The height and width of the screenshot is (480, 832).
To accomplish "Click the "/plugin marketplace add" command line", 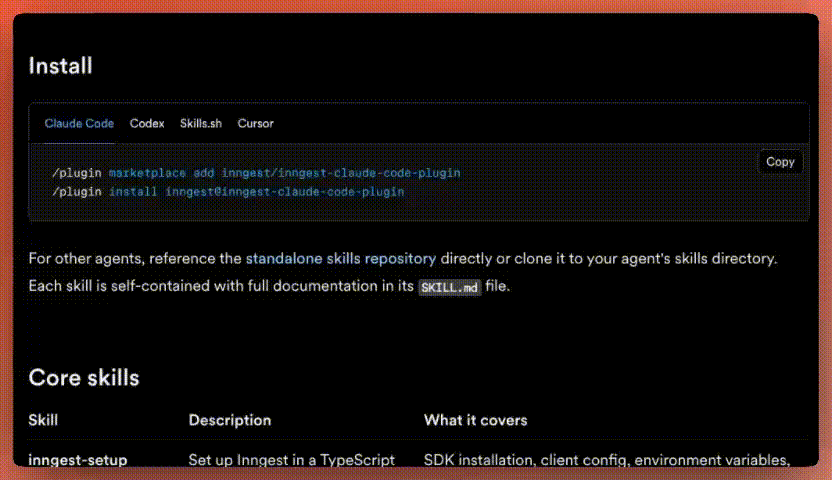I will (x=256, y=173).
